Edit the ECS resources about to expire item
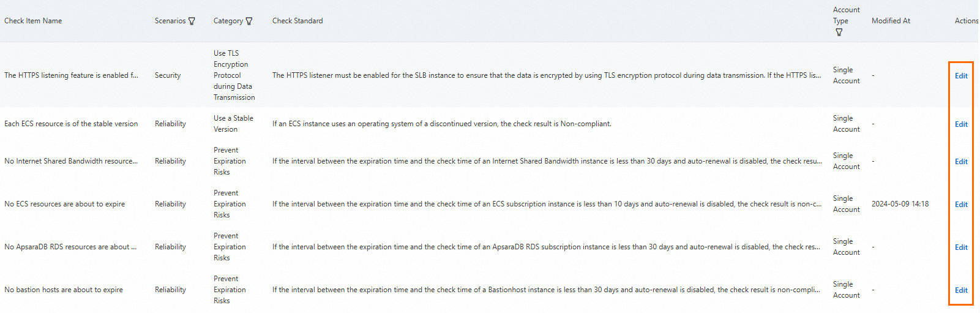Image resolution: width=980 pixels, height=313 pixels. pyautogui.click(x=961, y=205)
